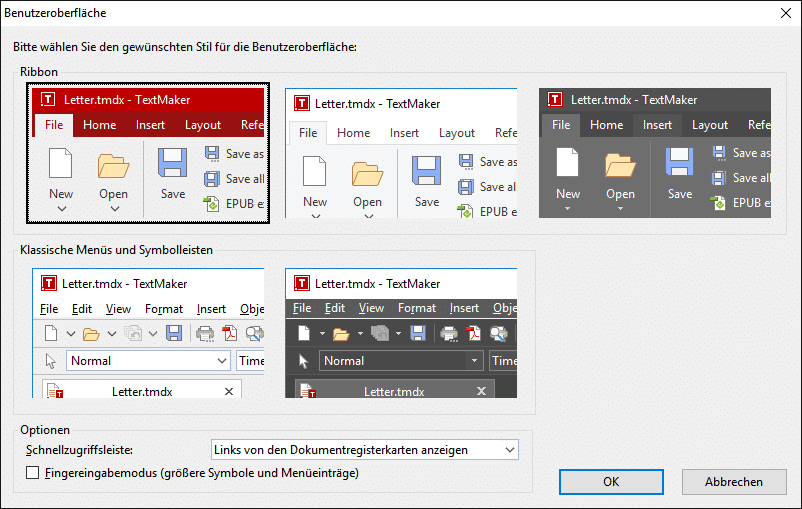Screen dimensions: 802x509
Task: Select the red ribbon style thumbnail
Action: (148, 153)
